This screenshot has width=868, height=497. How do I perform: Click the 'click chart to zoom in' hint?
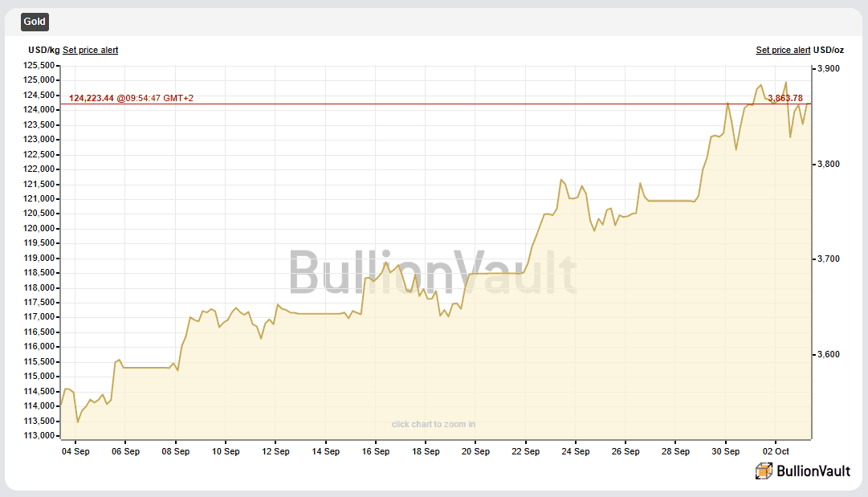[433, 424]
